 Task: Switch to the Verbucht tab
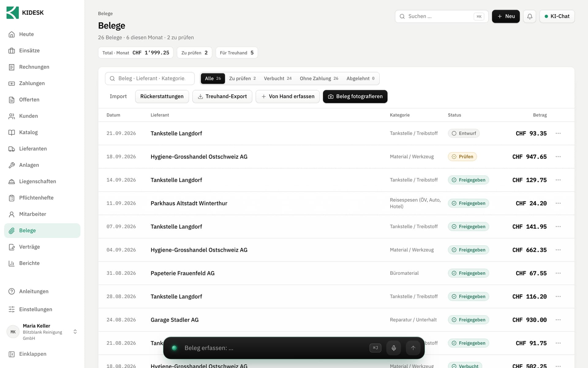pos(277,79)
